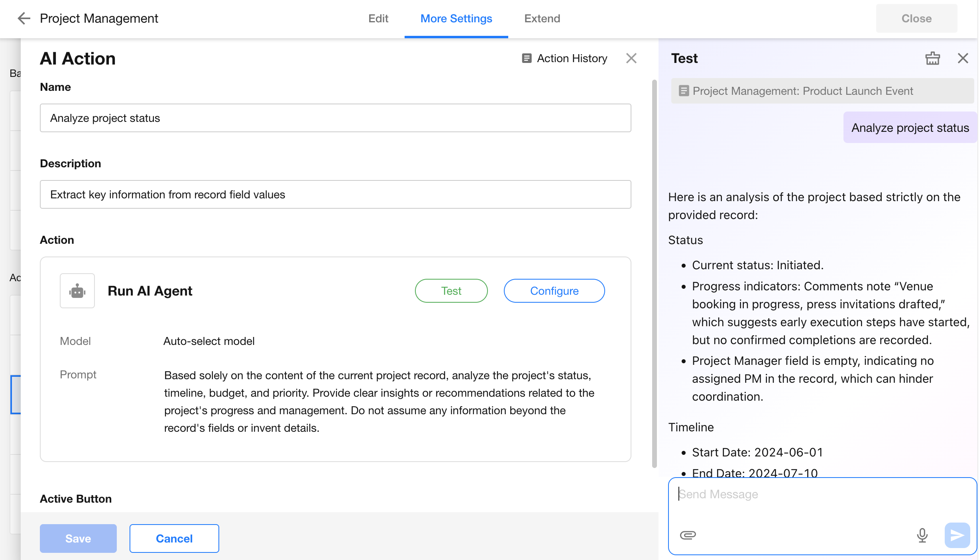Close the AI Action panel
The height and width of the screenshot is (560, 979).
tap(631, 59)
